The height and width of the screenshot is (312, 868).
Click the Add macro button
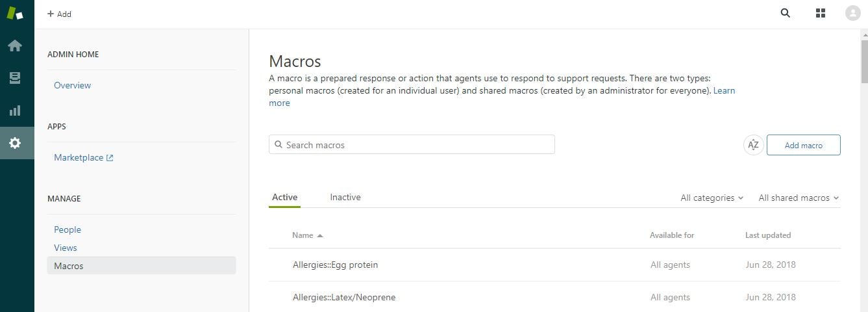(804, 145)
